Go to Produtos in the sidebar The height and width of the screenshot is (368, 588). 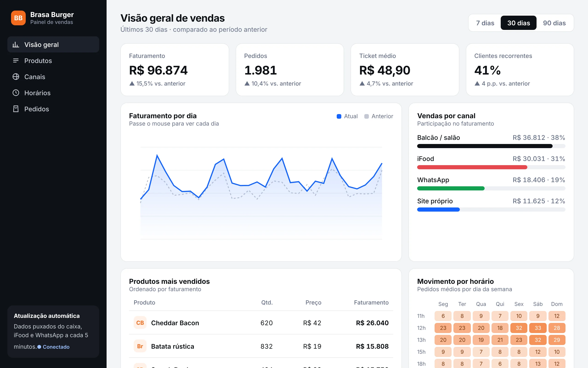click(53, 60)
